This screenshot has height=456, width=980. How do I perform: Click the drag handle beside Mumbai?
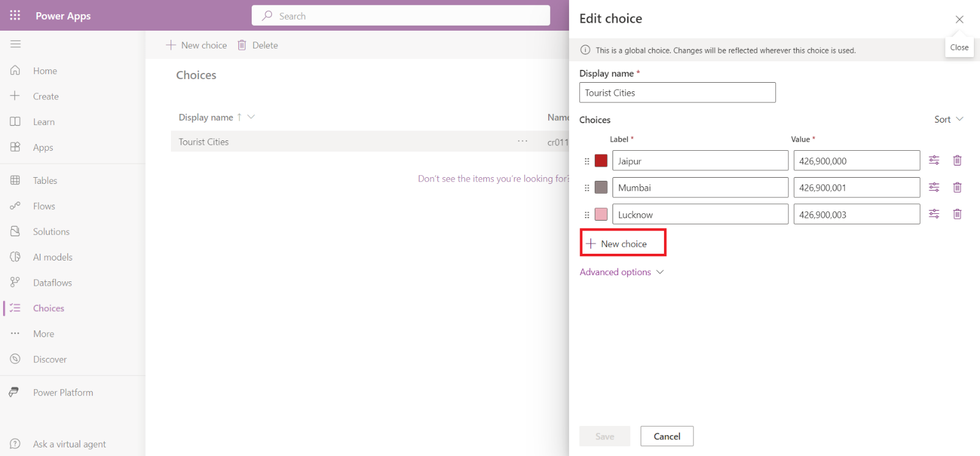tap(587, 188)
